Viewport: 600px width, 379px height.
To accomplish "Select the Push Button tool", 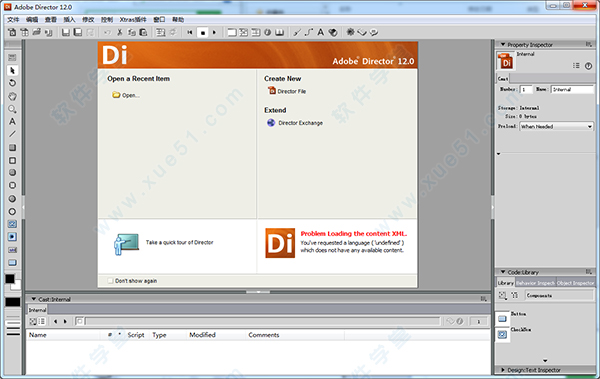I will point(12,263).
